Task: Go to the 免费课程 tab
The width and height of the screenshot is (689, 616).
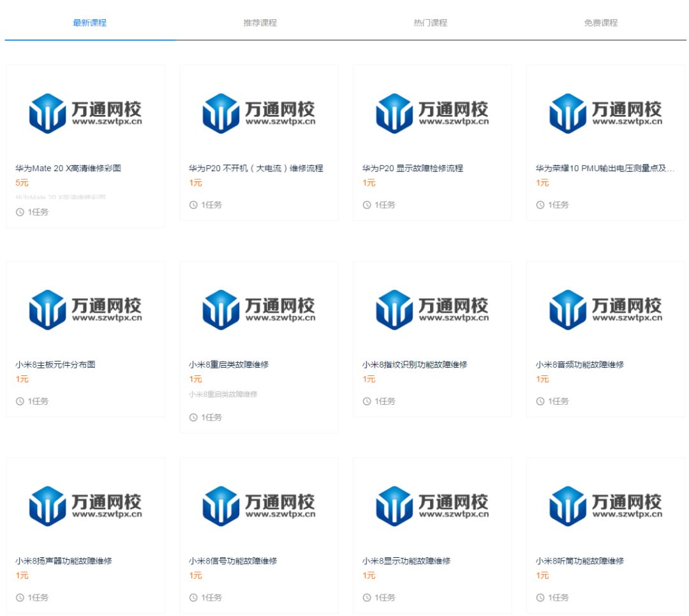Action: click(601, 23)
